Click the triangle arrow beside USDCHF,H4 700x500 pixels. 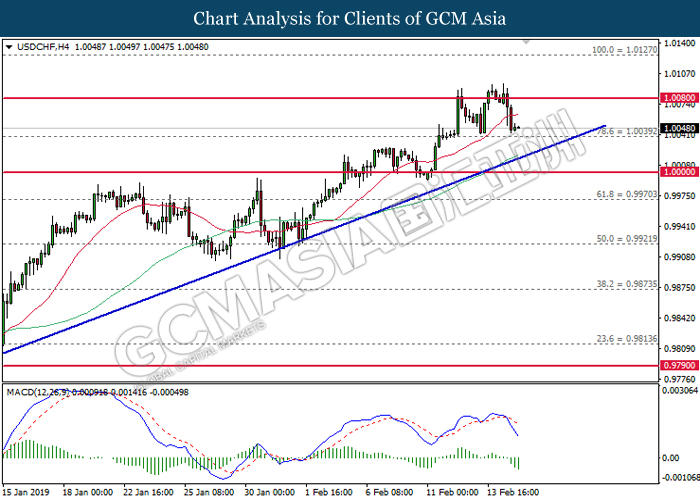point(9,46)
